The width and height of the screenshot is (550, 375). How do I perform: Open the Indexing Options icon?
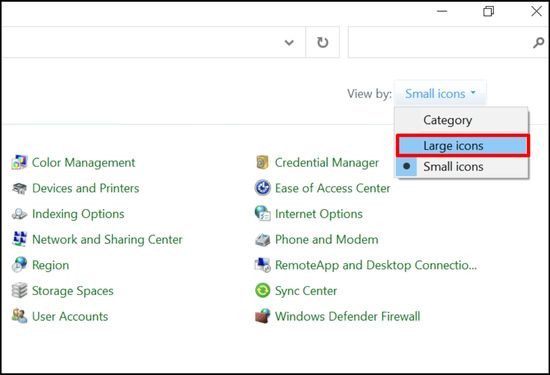point(19,214)
